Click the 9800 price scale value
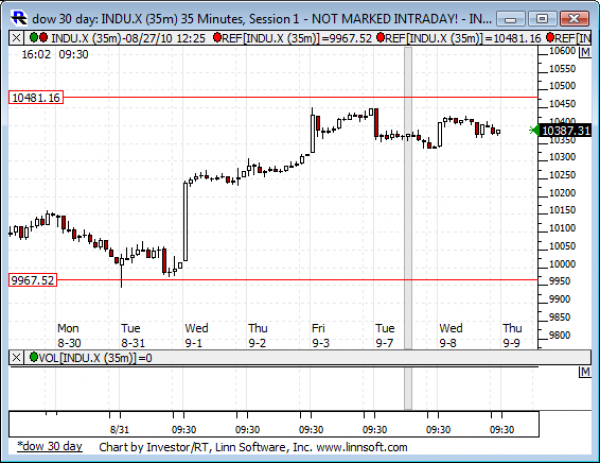Screen dimensions: 600x463 click(560, 335)
